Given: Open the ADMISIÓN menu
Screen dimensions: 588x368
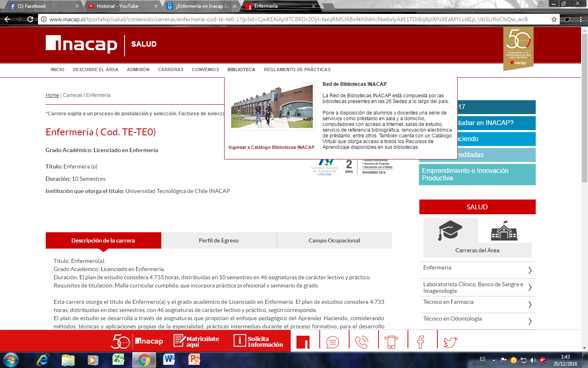Looking at the screenshot, I should (x=138, y=70).
